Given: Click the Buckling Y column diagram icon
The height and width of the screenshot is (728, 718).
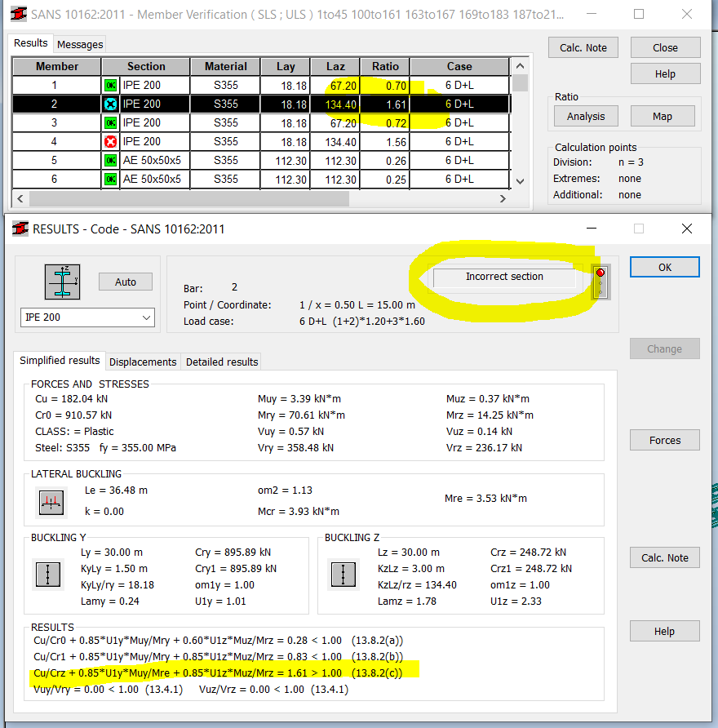Looking at the screenshot, I should (50, 575).
